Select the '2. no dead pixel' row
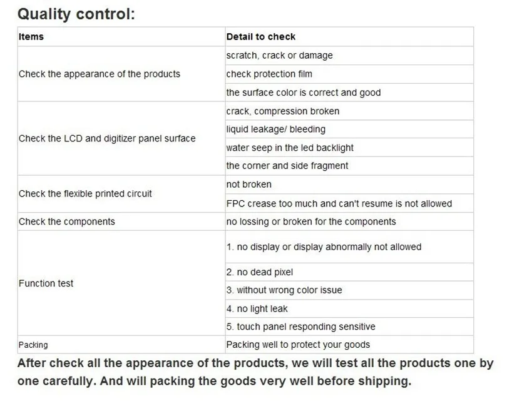This screenshot has width=532, height=401. point(349,272)
